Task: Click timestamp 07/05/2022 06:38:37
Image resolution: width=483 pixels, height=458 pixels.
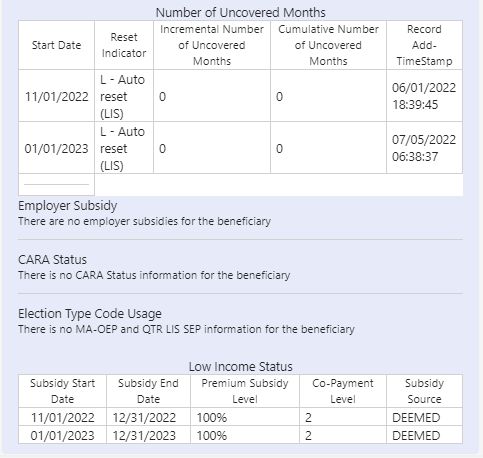Action: [424, 148]
